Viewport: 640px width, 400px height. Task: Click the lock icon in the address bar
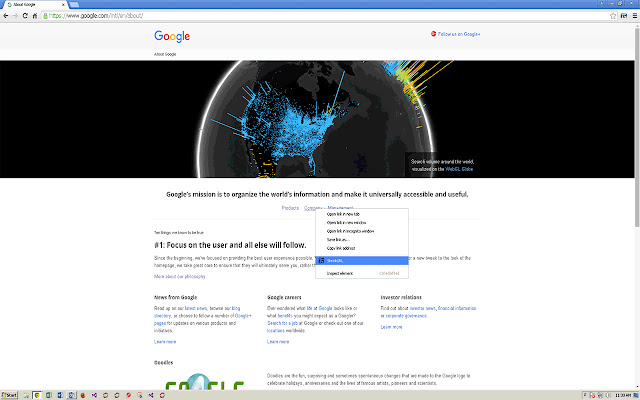click(45, 16)
